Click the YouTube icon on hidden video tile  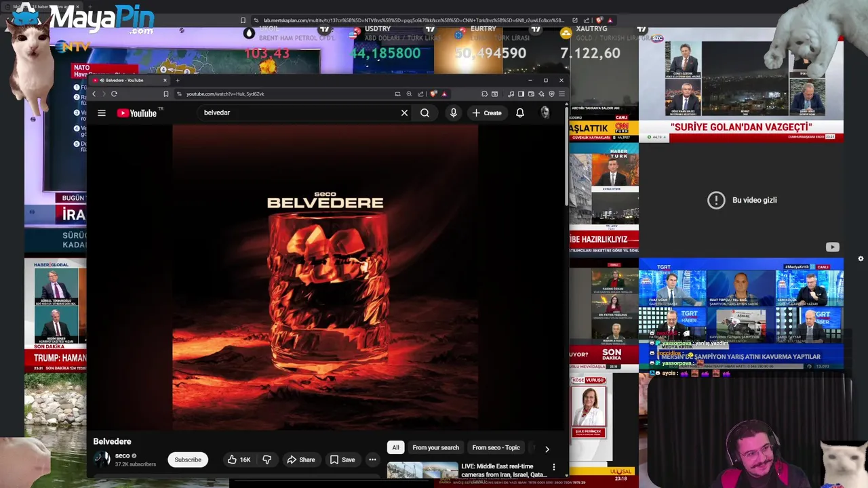tap(832, 247)
